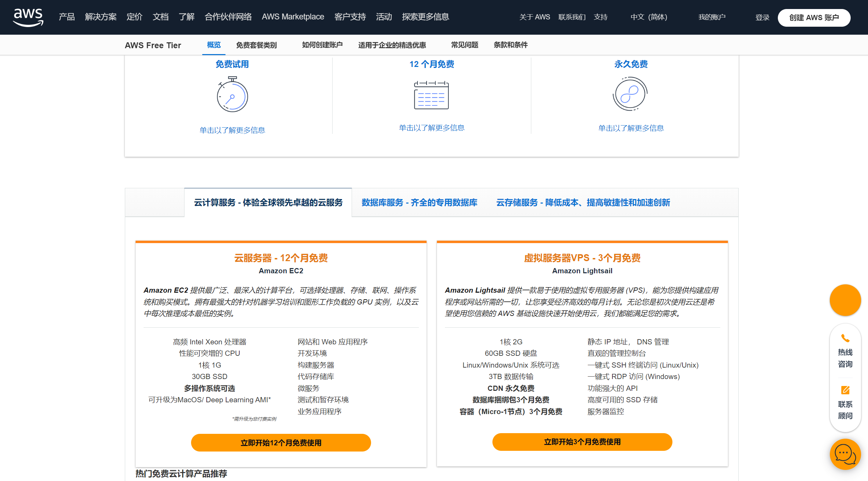This screenshot has width=868, height=481.
Task: Click the 虚拟服务器VPS - 3个月免费 title
Action: (582, 258)
